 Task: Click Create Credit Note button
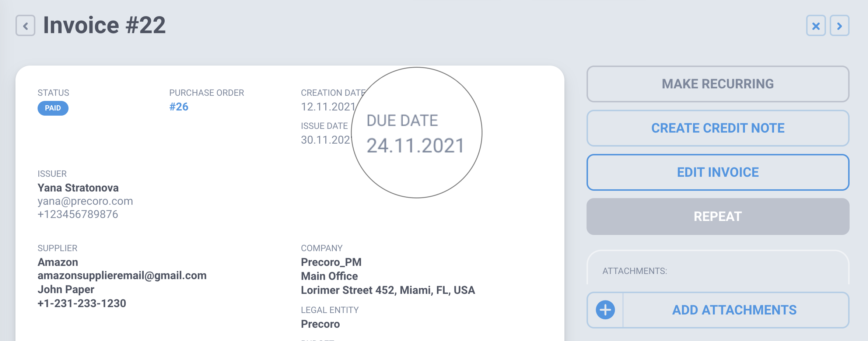[x=718, y=128]
